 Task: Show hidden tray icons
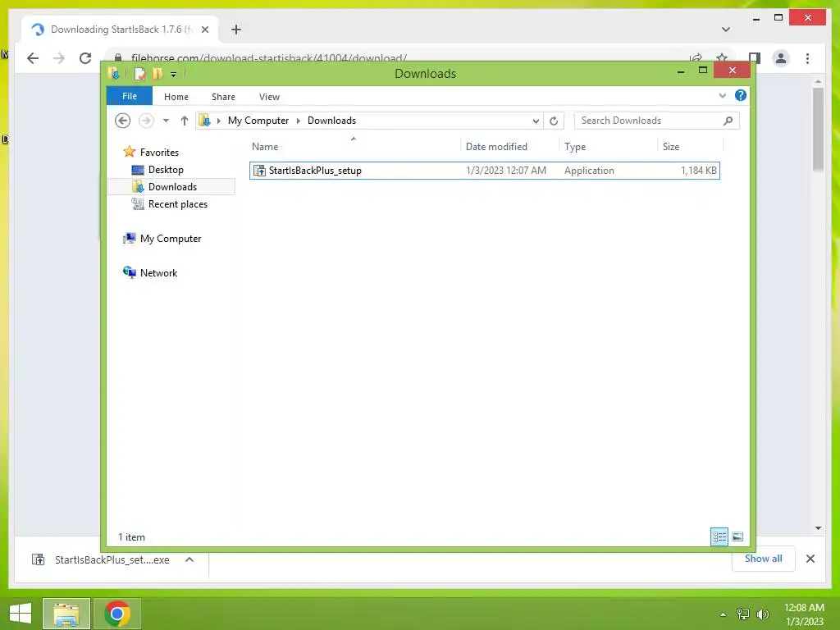point(723,614)
